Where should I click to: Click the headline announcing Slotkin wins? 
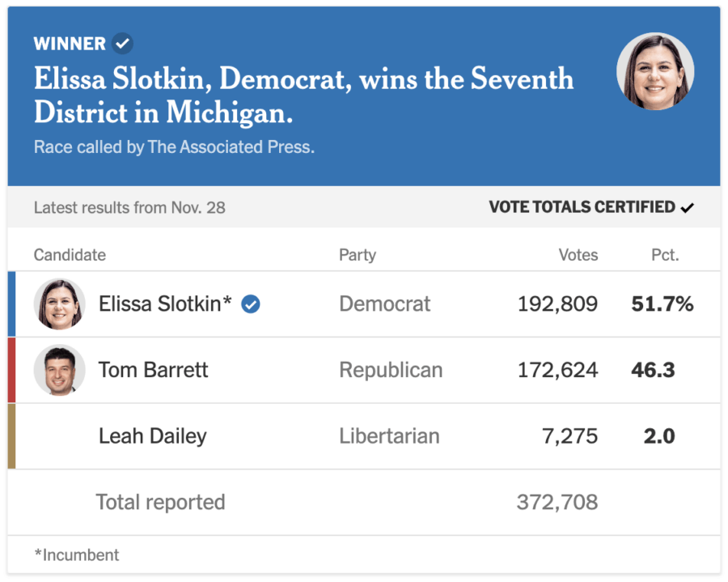pyautogui.click(x=303, y=96)
